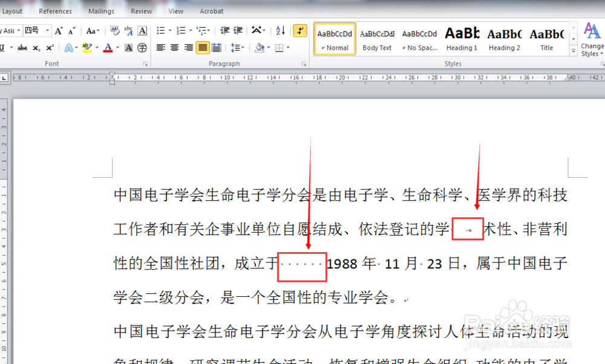Apply red font color
605x364 pixels.
coord(108,48)
